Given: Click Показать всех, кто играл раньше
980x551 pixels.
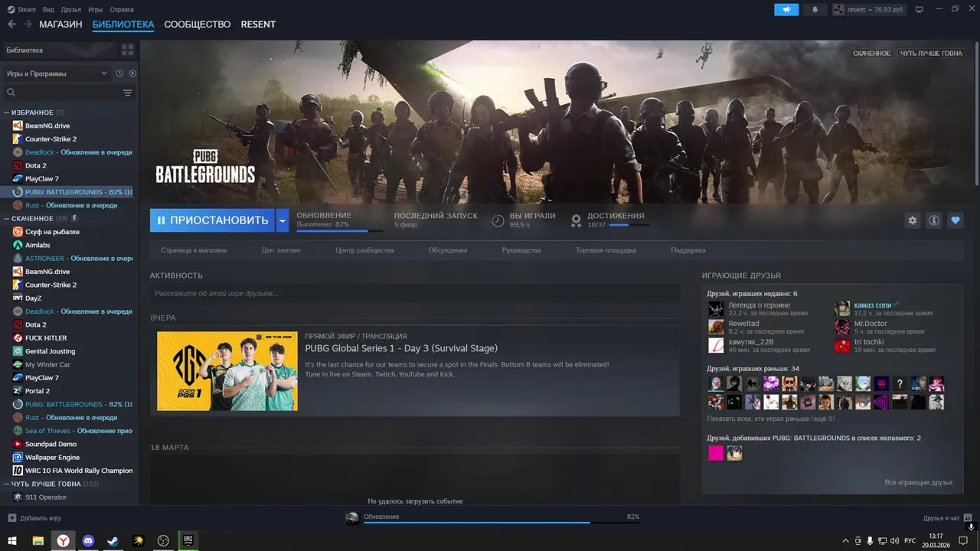Looking at the screenshot, I should coord(771,419).
